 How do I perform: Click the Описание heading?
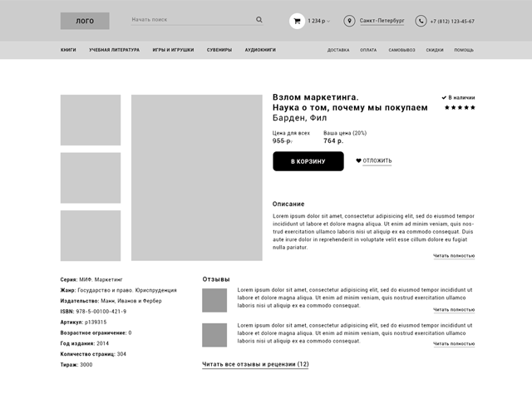(288, 204)
